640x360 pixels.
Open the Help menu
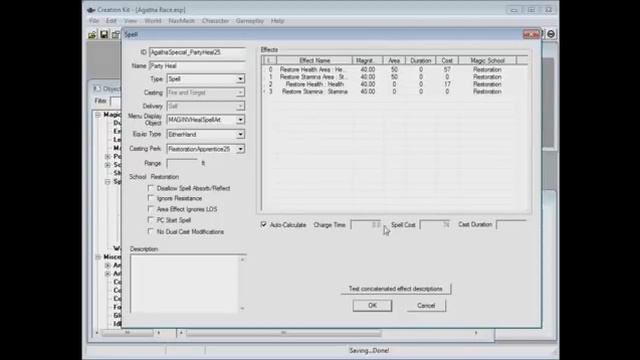(278, 21)
